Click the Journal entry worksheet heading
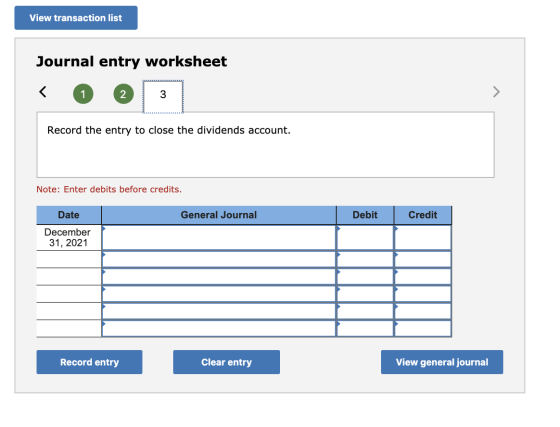 pyautogui.click(x=131, y=61)
